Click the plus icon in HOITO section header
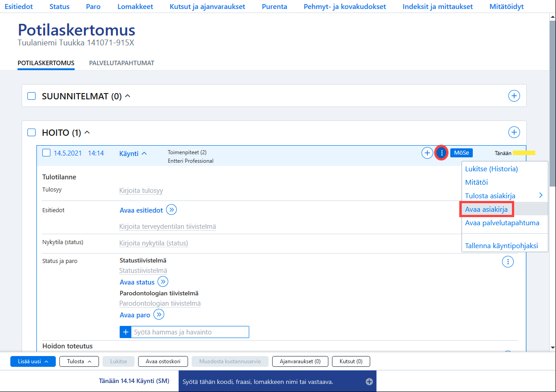The height and width of the screenshot is (392, 556). [x=514, y=132]
